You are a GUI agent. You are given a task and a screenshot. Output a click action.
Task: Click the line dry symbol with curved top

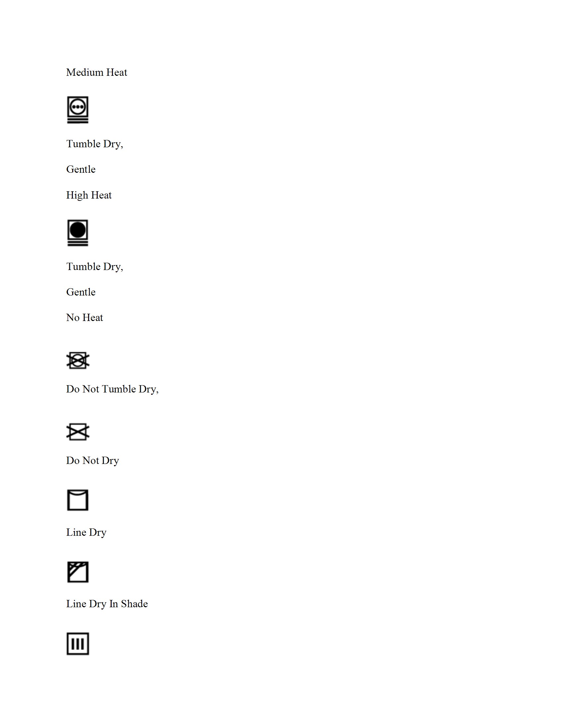pos(78,500)
